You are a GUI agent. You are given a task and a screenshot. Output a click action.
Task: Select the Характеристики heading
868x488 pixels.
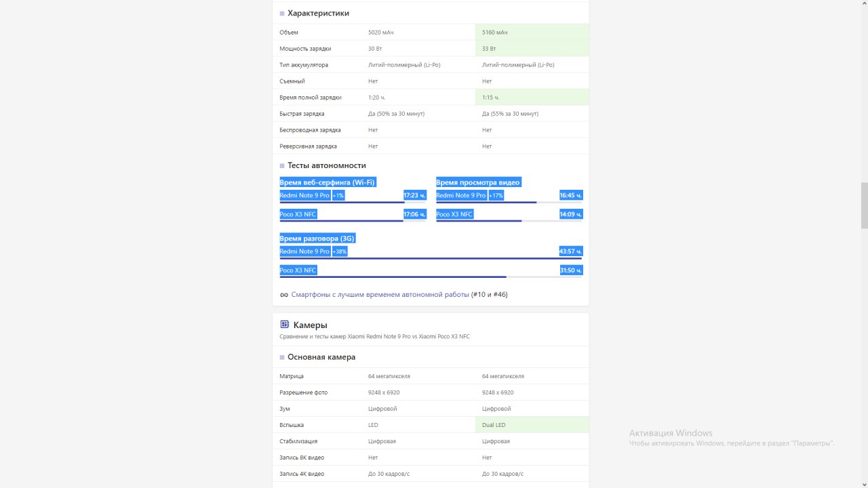coord(318,13)
